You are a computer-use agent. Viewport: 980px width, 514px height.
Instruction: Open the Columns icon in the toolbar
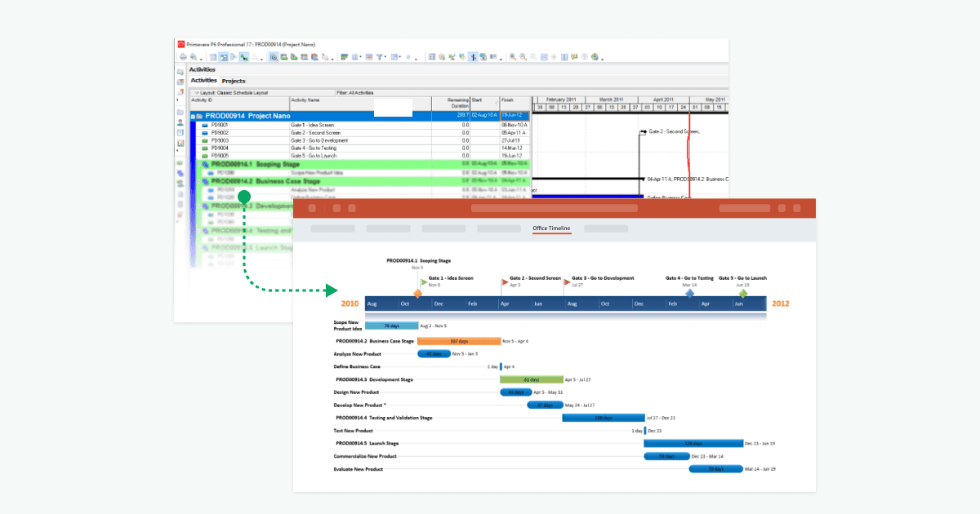point(354,57)
